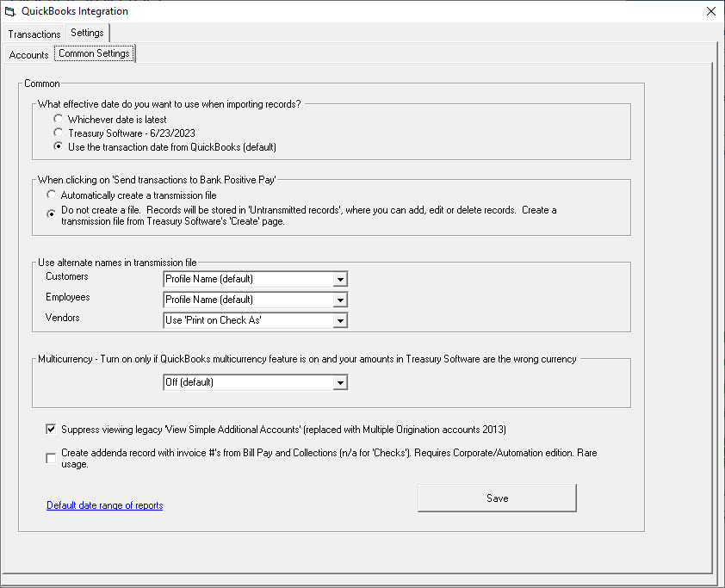Click the 'Use alternate names in transmission file' heading
The width and height of the screenshot is (725, 588).
click(x=117, y=263)
